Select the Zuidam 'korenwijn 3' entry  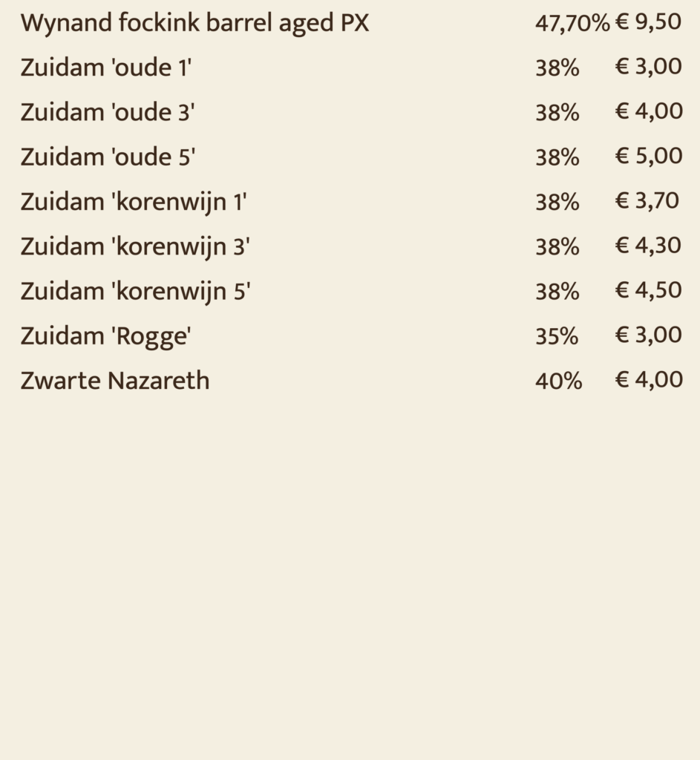135,246
